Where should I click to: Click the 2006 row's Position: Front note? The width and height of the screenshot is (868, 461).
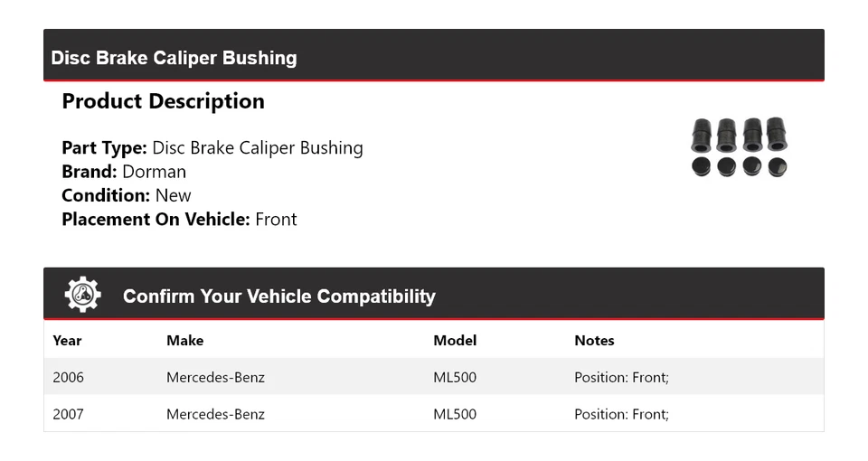(621, 377)
